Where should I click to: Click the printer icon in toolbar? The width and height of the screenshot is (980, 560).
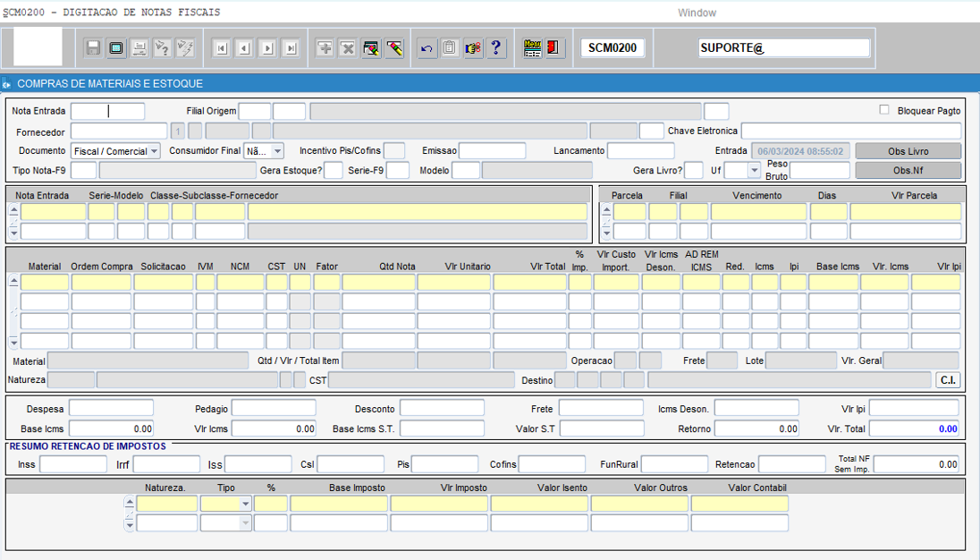tap(139, 48)
